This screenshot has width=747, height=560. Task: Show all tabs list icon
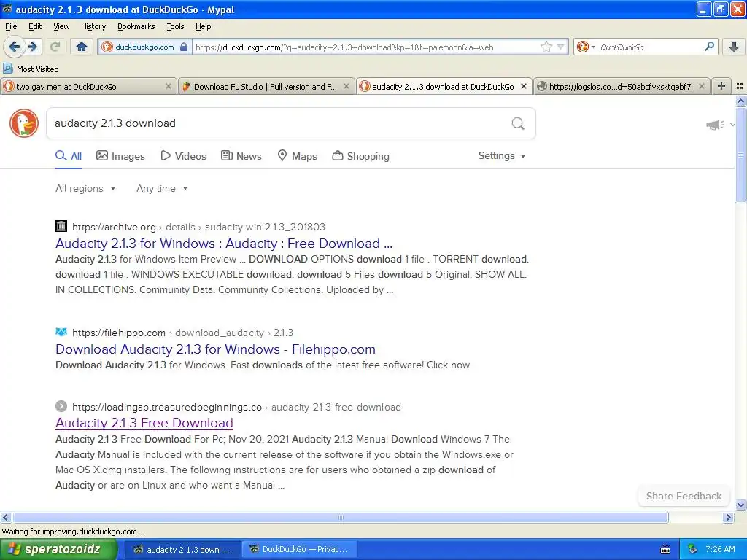(740, 86)
